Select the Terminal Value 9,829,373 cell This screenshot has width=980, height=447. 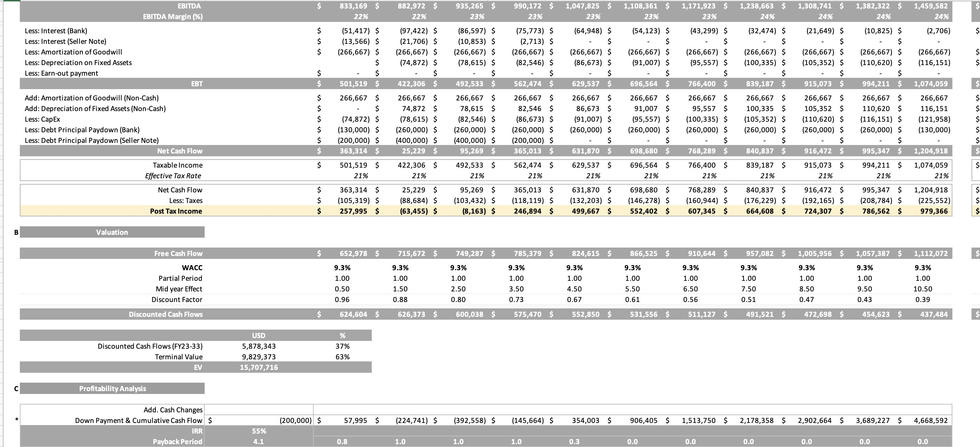259,356
